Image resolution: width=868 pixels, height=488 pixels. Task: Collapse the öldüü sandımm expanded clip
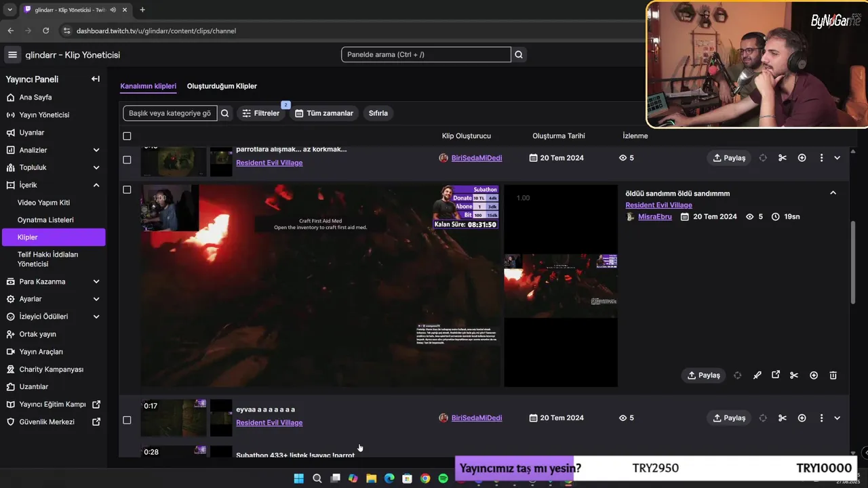833,193
